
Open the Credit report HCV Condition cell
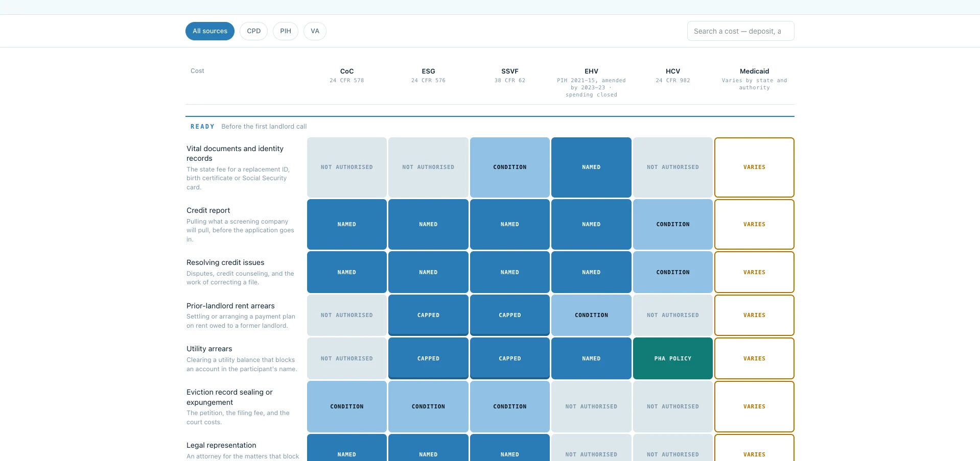tap(673, 224)
